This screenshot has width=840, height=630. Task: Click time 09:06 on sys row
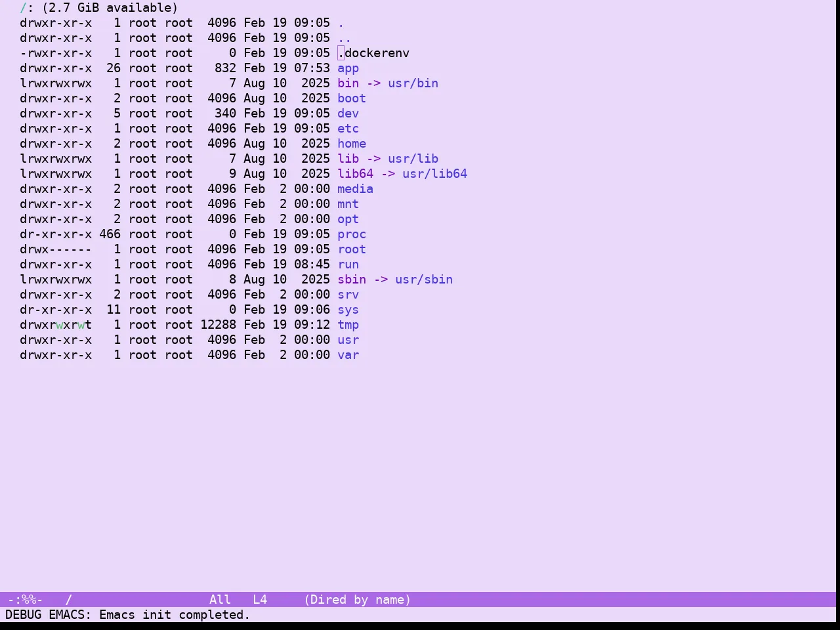point(312,310)
